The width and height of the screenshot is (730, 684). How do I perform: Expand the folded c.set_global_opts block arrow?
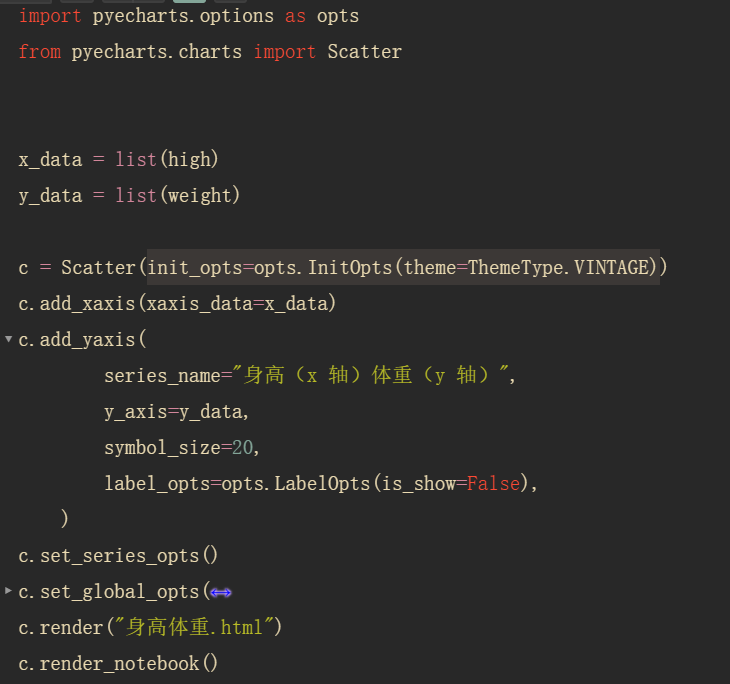coord(9,591)
